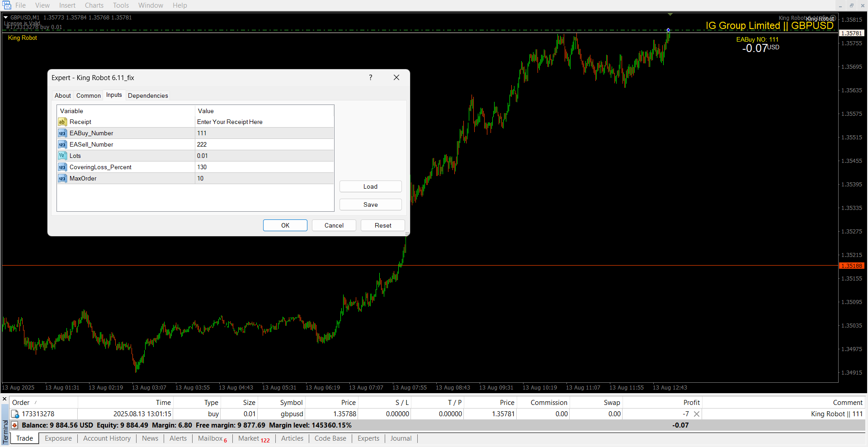Image resolution: width=868 pixels, height=447 pixels.
Task: Click the Order column sort header
Action: tap(21, 403)
